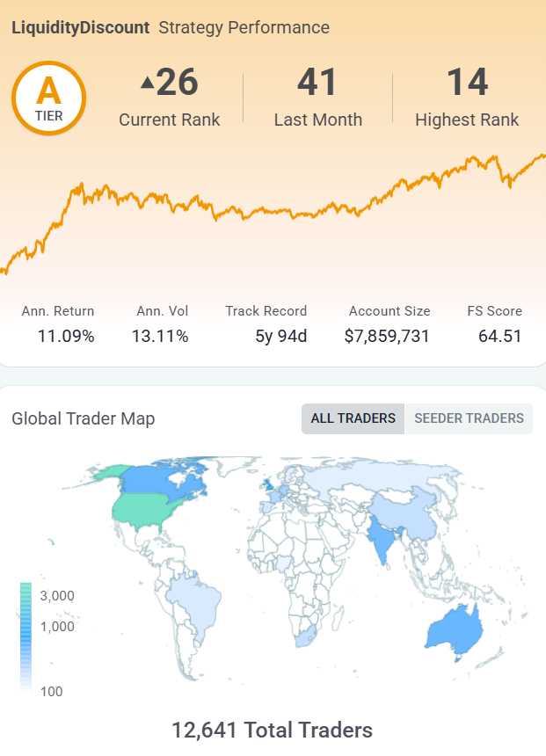Switch to SEEDER TRADERS view

pyautogui.click(x=469, y=418)
